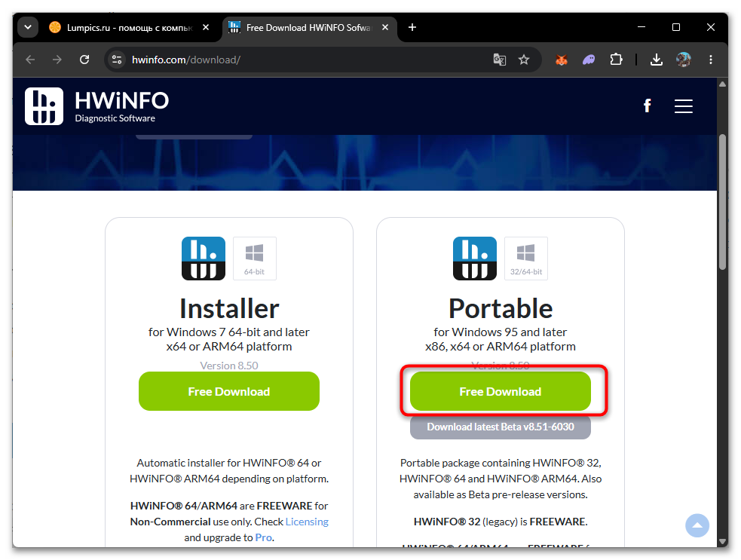The height and width of the screenshot is (560, 741).
Task: Click the Portable HWiNFO app icon
Action: tap(475, 259)
